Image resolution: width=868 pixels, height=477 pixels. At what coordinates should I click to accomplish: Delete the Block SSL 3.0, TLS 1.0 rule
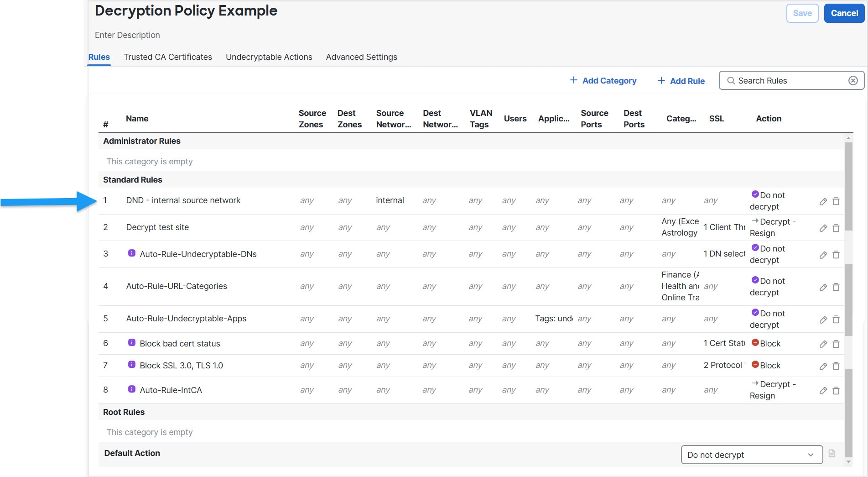coord(836,366)
